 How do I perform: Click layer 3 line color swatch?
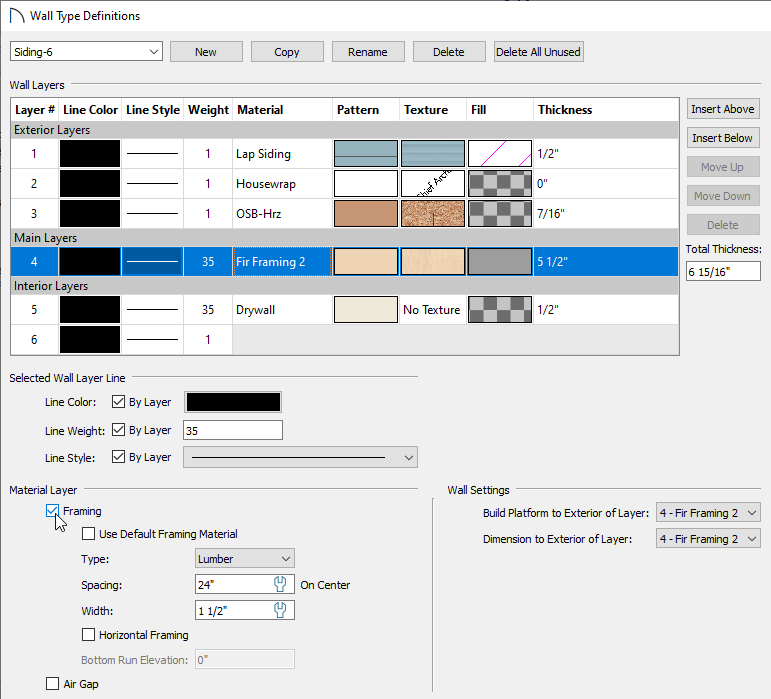pyautogui.click(x=90, y=213)
